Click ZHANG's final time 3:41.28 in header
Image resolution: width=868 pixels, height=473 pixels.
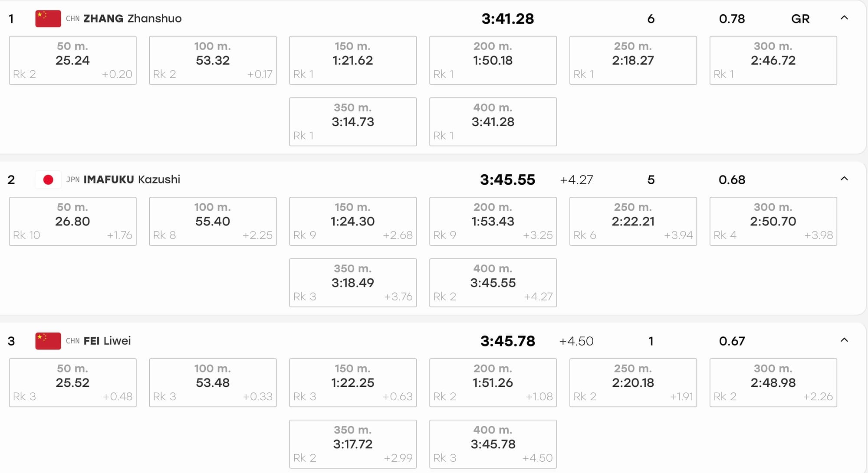click(508, 19)
